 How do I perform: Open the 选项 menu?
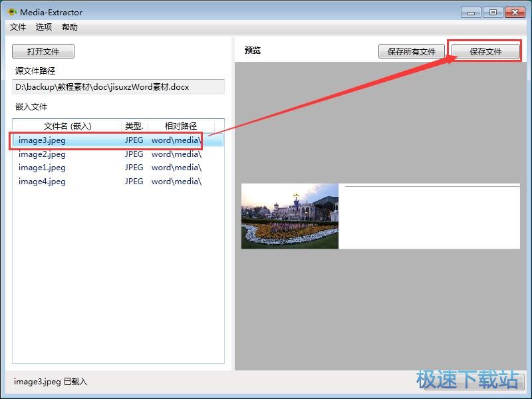(x=43, y=27)
